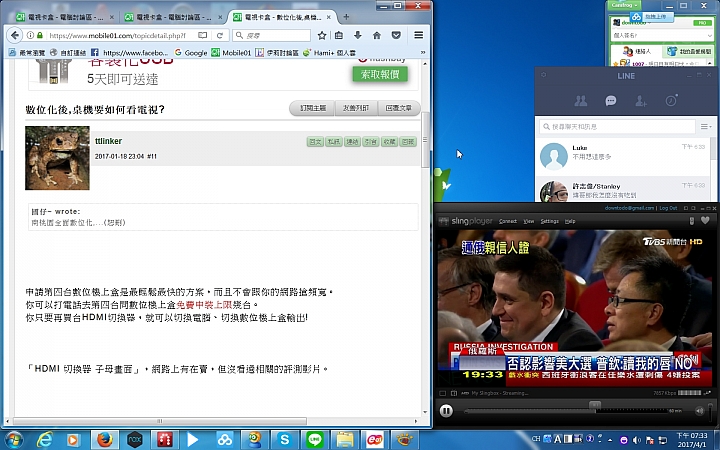Go back with Firefox back arrow

click(x=15, y=35)
